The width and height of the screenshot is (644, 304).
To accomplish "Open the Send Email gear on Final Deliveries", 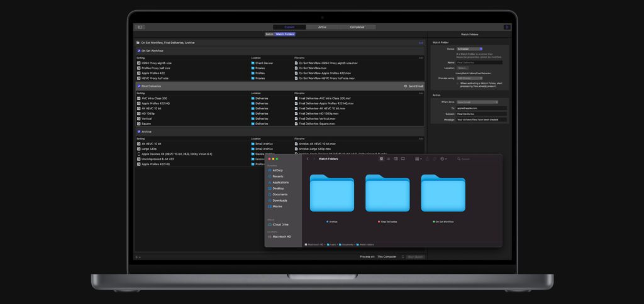I will point(406,86).
